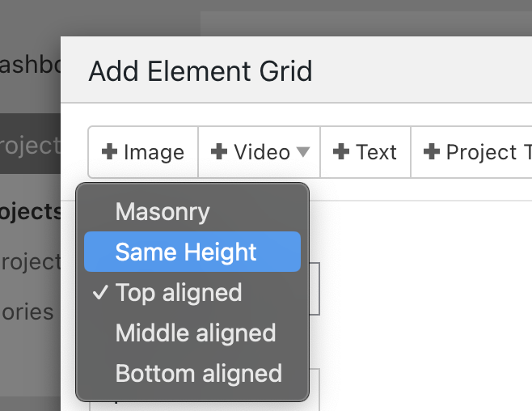This screenshot has width=532, height=411.
Task: Click the plus icon on Image button
Action: 109,152
